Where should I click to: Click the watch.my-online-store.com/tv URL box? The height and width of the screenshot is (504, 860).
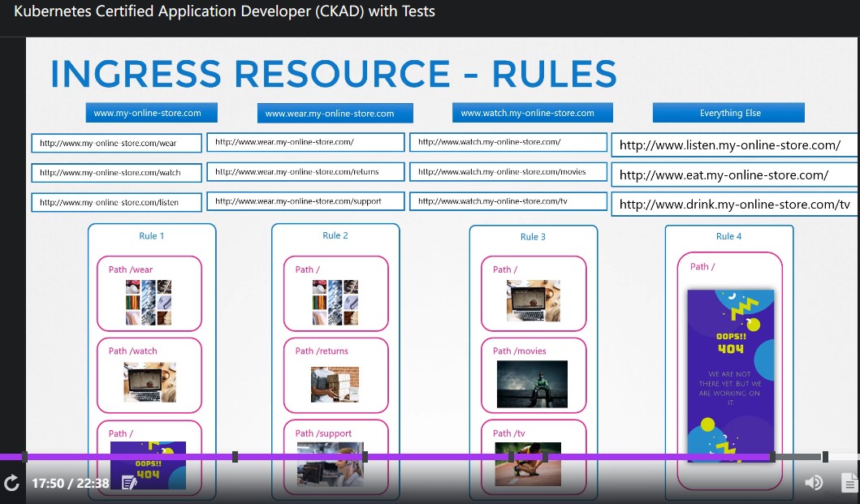508,201
